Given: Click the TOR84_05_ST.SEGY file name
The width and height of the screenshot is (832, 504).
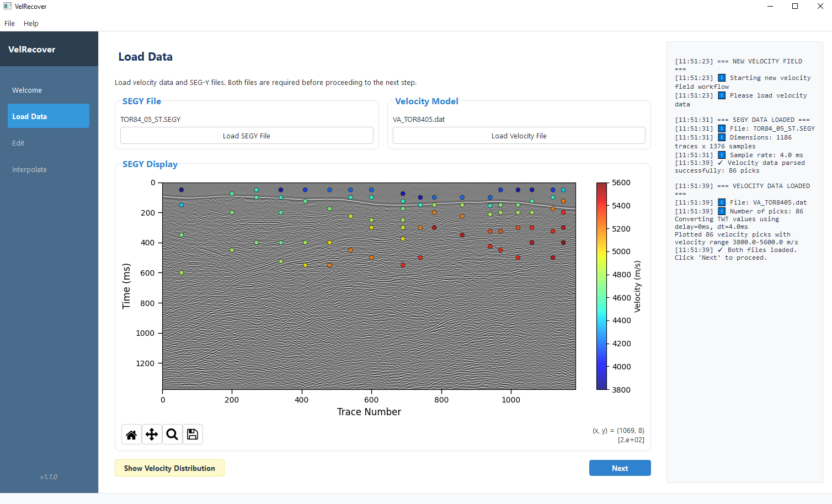Looking at the screenshot, I should 150,119.
